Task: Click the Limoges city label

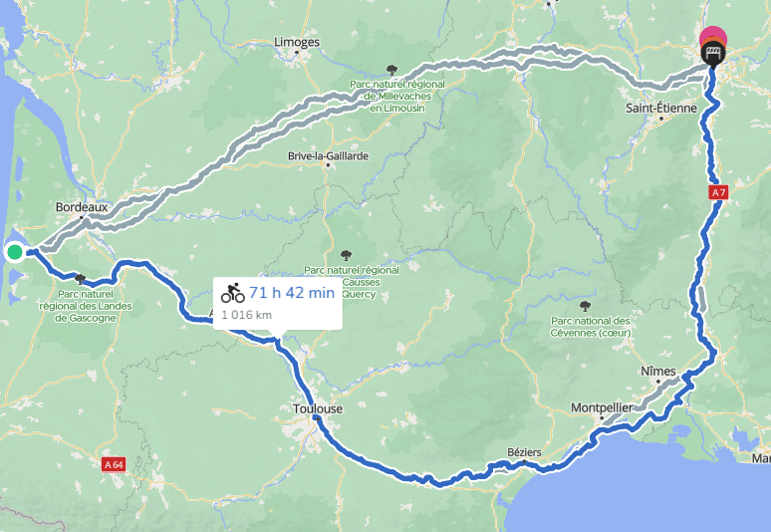Action: click(297, 42)
